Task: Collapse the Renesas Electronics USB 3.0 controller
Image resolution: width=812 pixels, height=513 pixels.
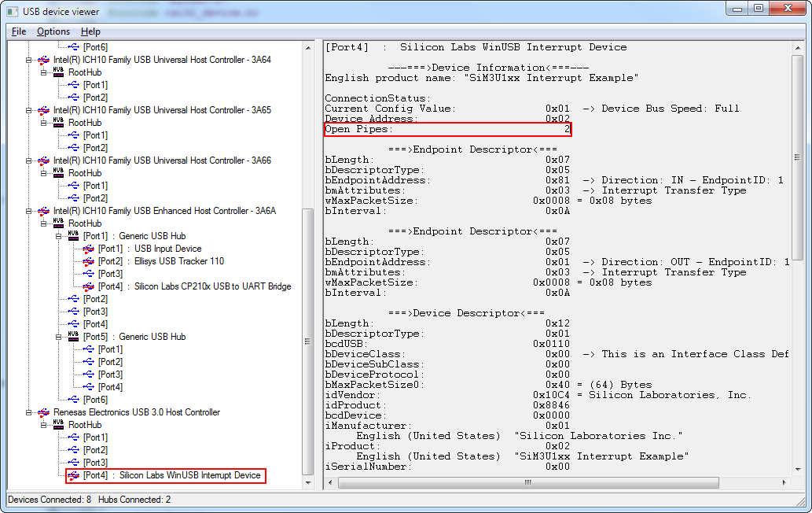Action: tap(29, 412)
